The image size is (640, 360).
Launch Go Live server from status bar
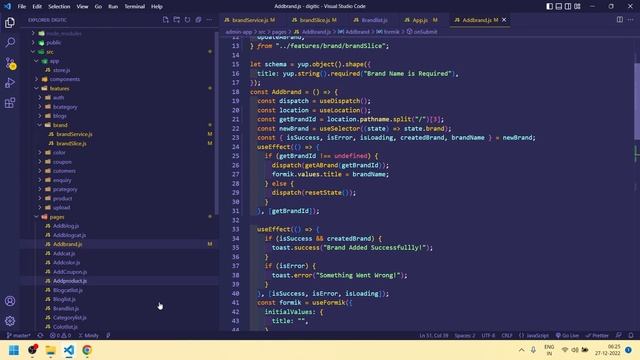pyautogui.click(x=567, y=336)
